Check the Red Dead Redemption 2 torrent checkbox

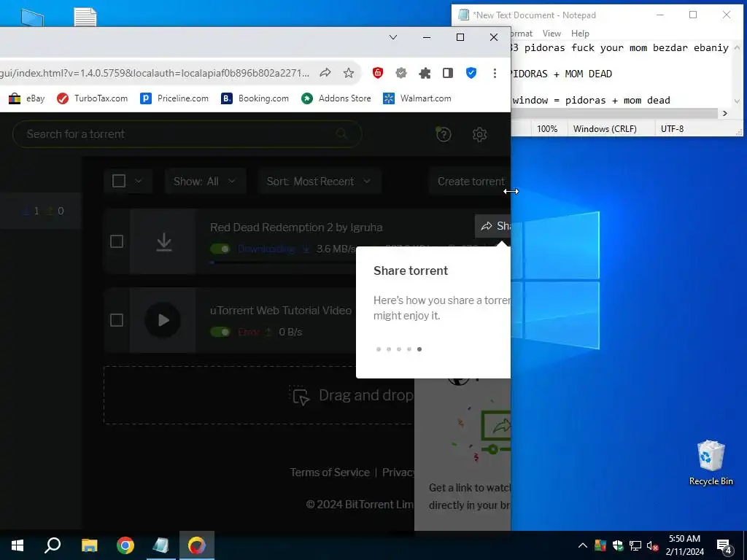[117, 241]
